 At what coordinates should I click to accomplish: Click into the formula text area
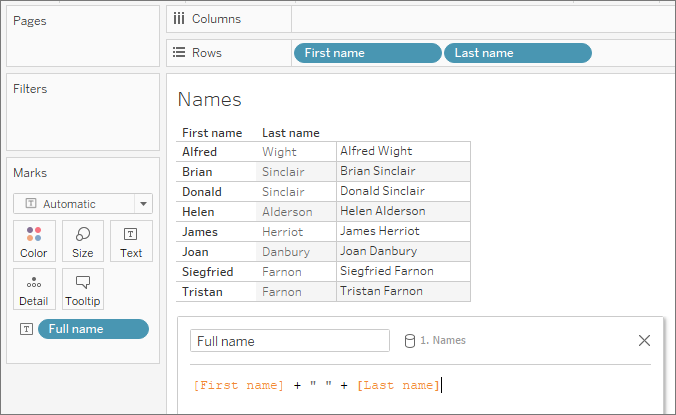[420, 392]
